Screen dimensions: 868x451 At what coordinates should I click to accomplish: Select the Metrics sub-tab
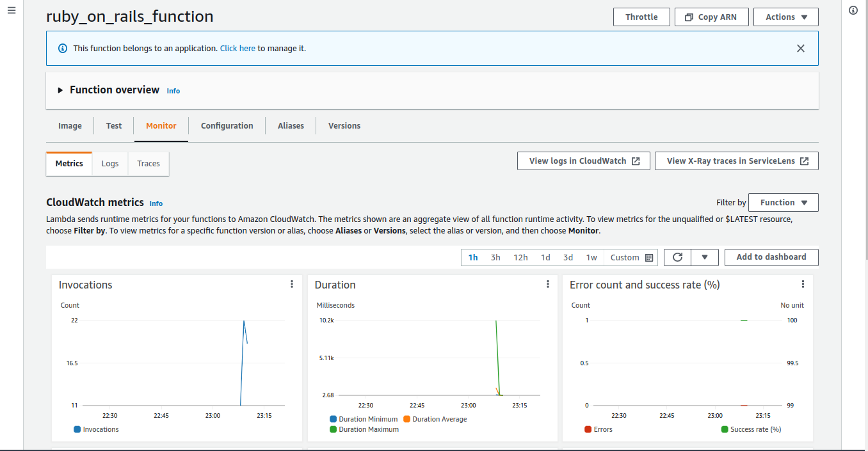tap(69, 164)
